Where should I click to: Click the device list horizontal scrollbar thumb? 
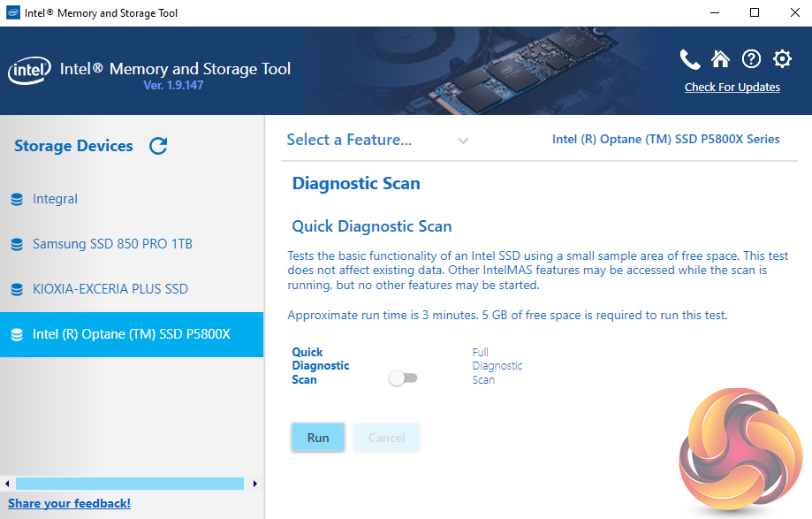click(130, 484)
